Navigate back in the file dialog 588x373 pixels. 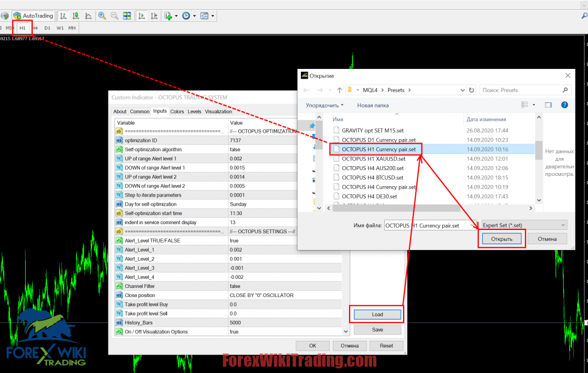pyautogui.click(x=307, y=90)
